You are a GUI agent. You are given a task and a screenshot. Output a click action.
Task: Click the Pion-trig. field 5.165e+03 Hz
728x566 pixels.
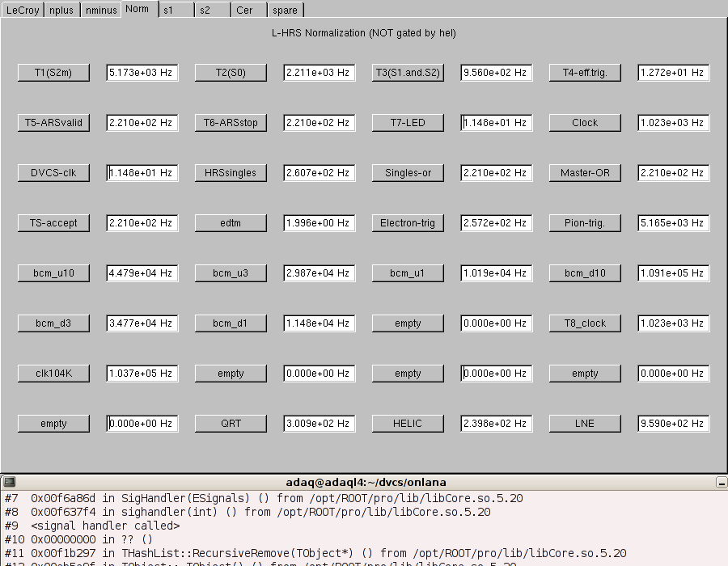click(674, 223)
